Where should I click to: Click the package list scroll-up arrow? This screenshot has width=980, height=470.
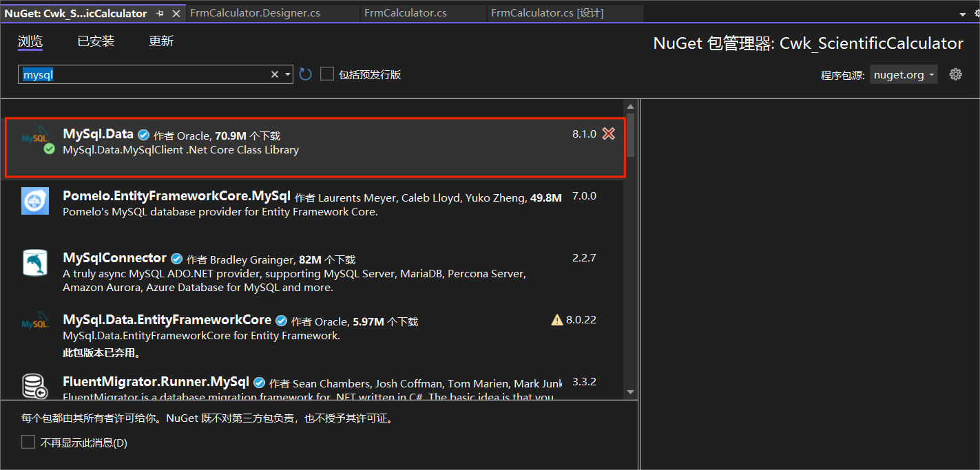(630, 106)
